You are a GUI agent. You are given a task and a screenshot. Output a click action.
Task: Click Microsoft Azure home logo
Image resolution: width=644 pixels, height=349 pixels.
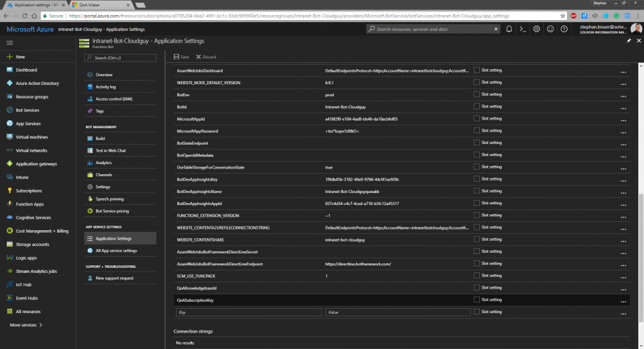point(30,29)
